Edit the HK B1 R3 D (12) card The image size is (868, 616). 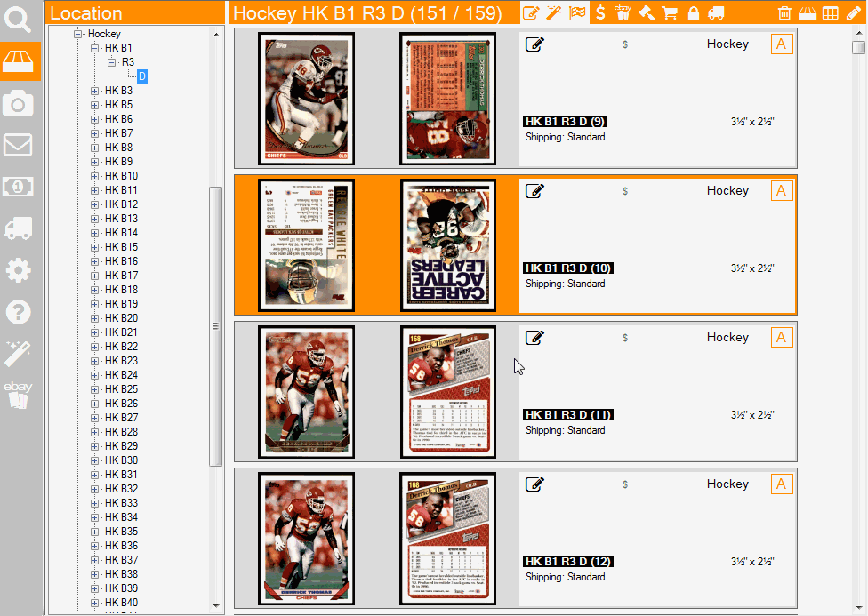[534, 484]
